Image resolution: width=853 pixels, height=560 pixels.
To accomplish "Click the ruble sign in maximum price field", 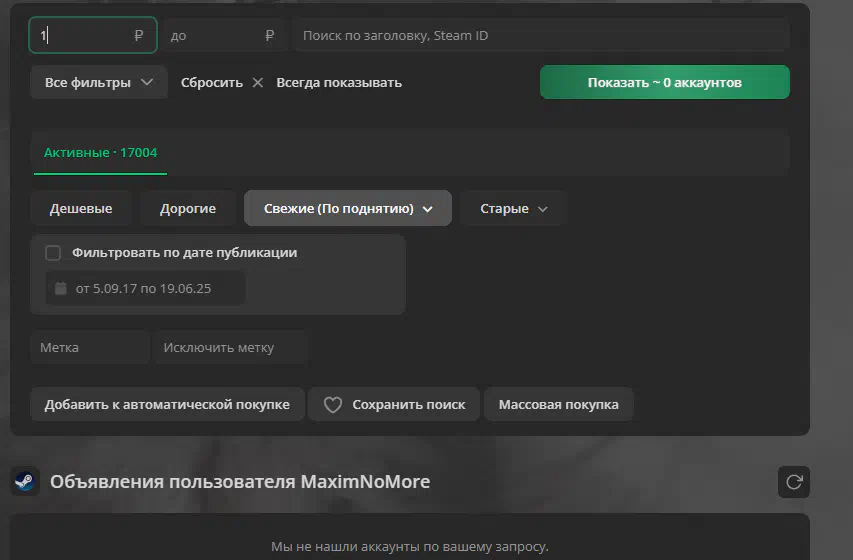I will (x=269, y=35).
